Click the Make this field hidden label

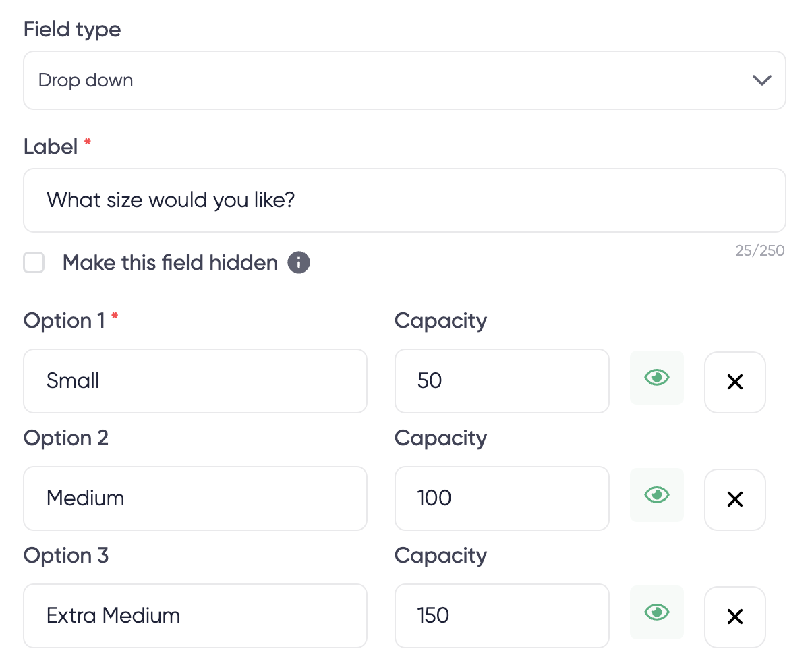(170, 262)
